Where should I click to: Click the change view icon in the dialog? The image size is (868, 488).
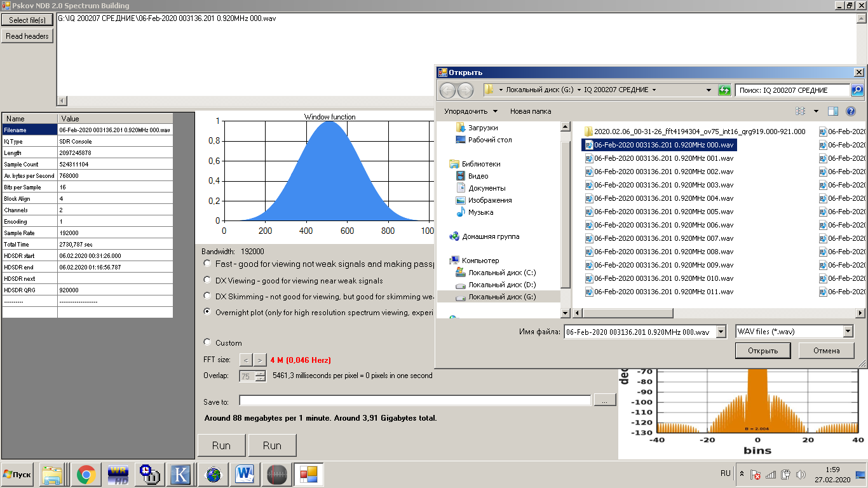(801, 111)
